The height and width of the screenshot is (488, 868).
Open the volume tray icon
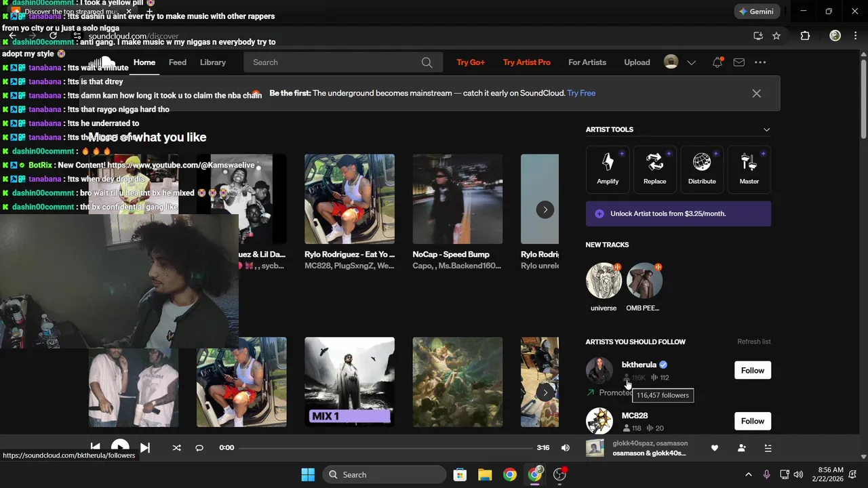click(x=798, y=474)
